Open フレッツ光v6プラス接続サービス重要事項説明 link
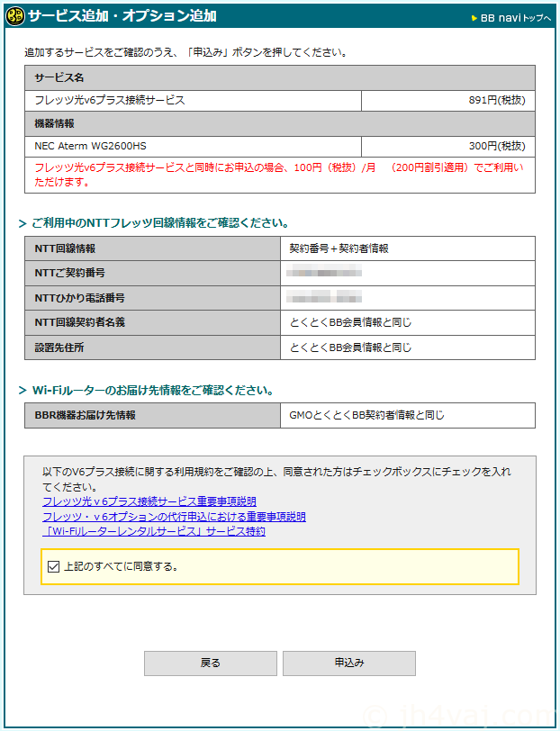This screenshot has height=731, width=560. pyautogui.click(x=149, y=501)
